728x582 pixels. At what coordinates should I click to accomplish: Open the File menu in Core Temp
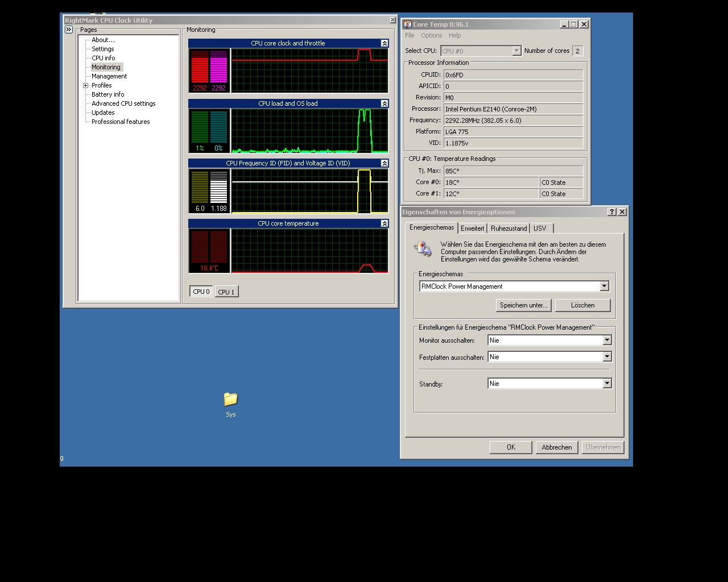[409, 35]
